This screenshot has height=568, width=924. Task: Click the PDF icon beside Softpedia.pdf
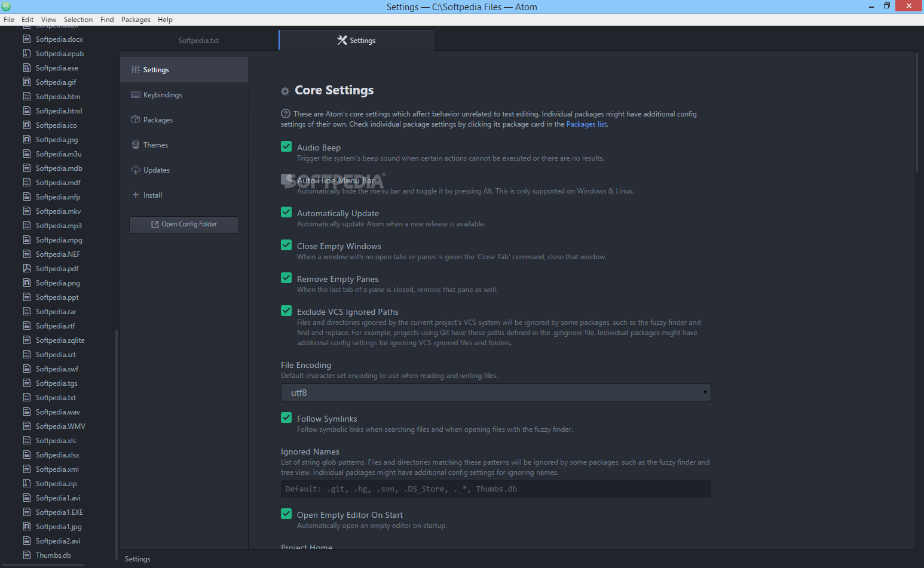tap(26, 268)
